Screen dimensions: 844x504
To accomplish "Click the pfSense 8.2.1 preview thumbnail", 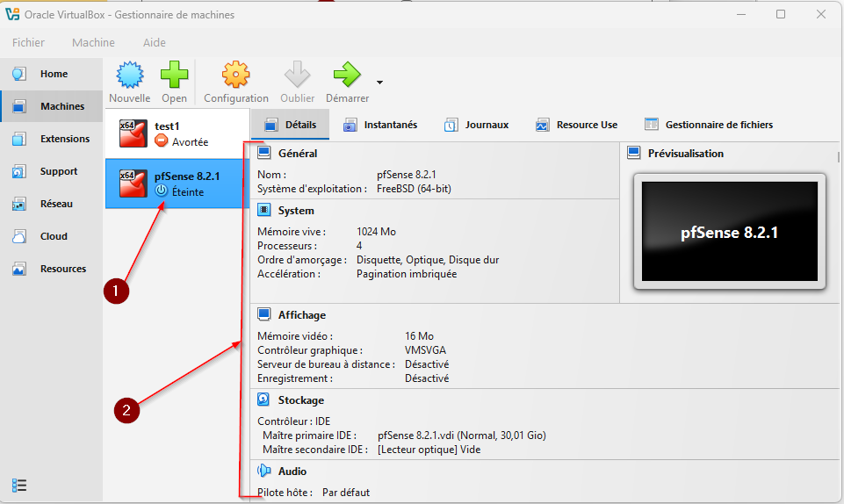I will tap(729, 233).
